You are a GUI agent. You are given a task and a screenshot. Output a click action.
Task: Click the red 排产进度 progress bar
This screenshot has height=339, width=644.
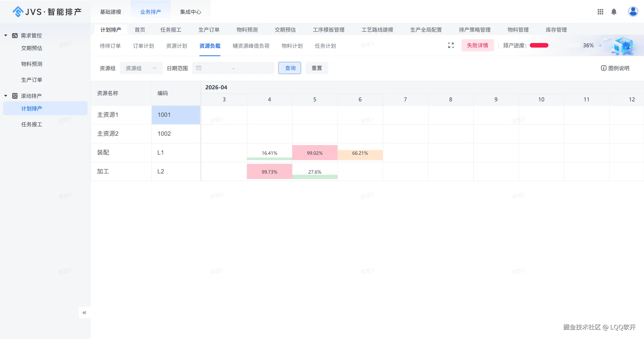tap(539, 45)
